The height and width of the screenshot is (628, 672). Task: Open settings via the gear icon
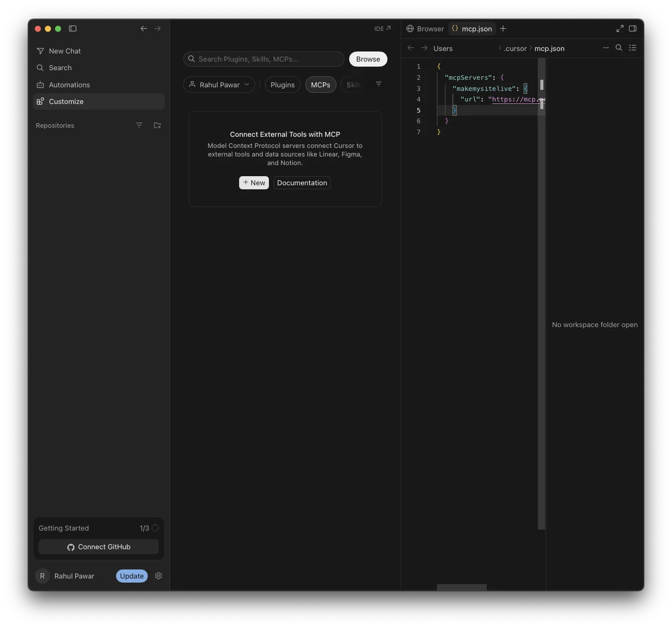coord(158,576)
